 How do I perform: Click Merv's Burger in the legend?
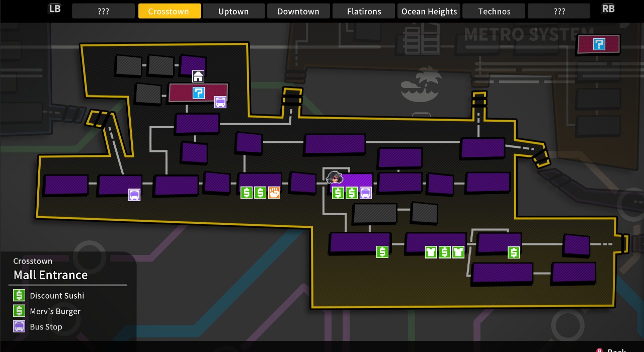pos(55,311)
